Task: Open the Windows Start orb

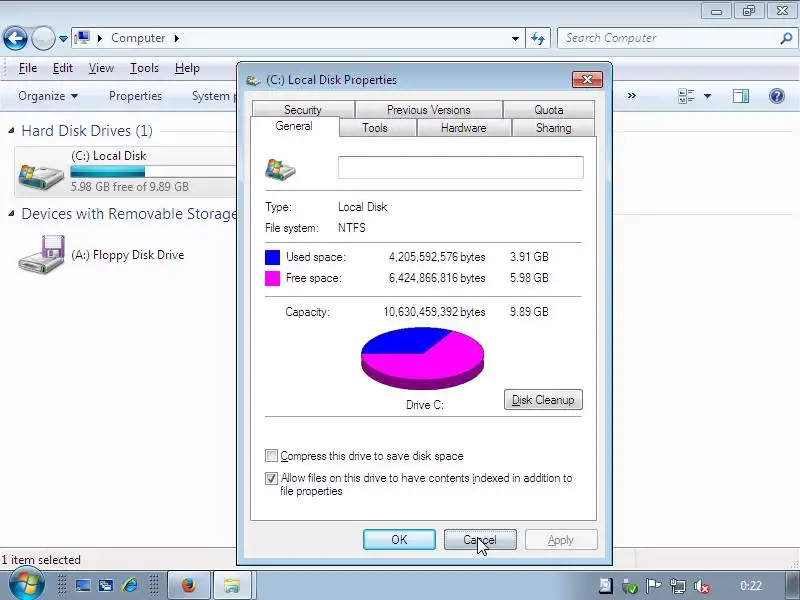Action: [26, 585]
